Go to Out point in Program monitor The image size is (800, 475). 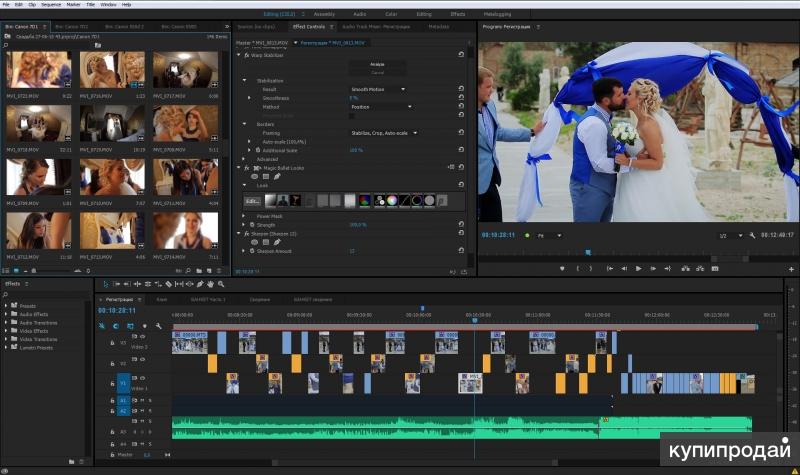coord(667,268)
